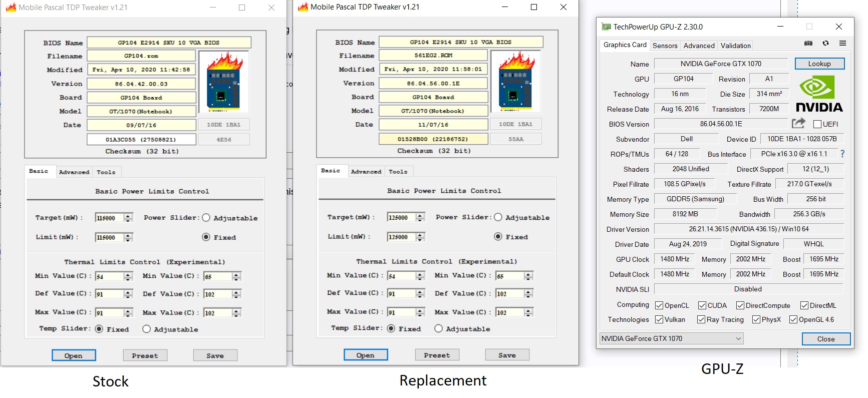This screenshot has height=398, width=868.
Task: Click flaming chip image in Replacement tweaker window
Action: tap(515, 81)
